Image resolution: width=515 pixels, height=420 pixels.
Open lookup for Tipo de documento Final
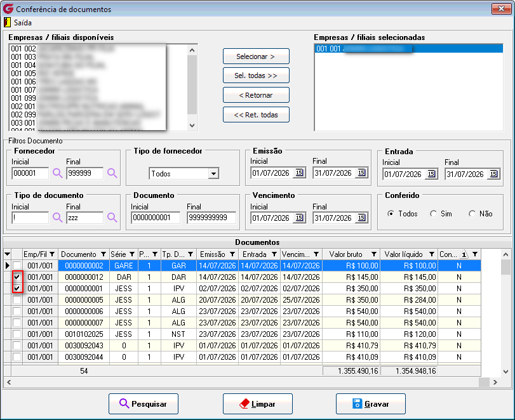tap(112, 218)
